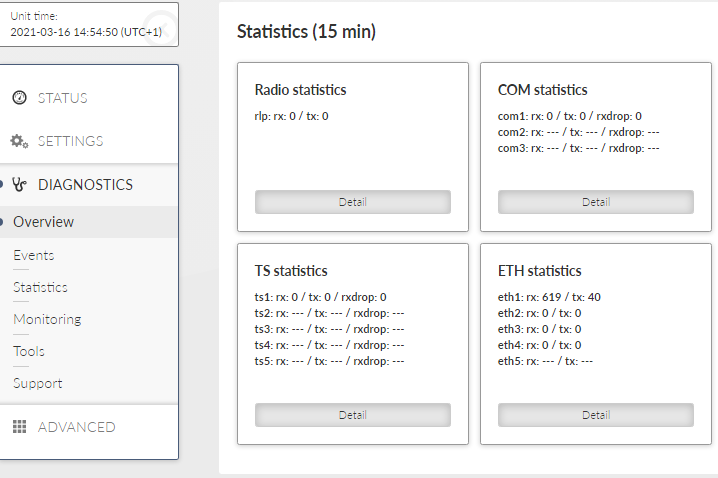Click the SETTINGS gears icon
Screen dimensions: 718x478
point(19,141)
